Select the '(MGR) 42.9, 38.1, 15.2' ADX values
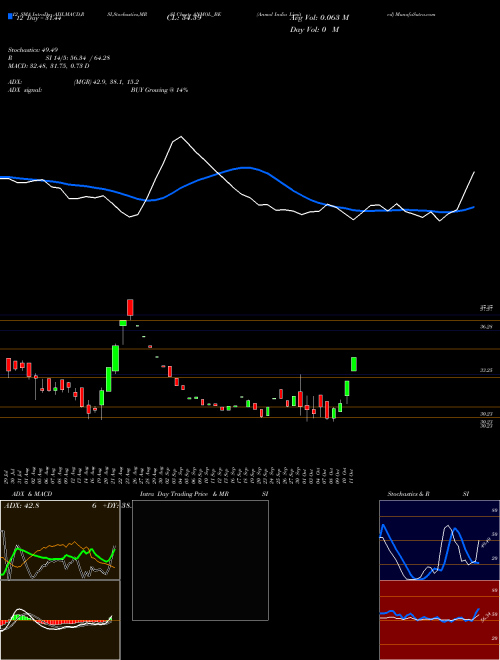Viewport: 500px width, 660px height. [x=106, y=82]
